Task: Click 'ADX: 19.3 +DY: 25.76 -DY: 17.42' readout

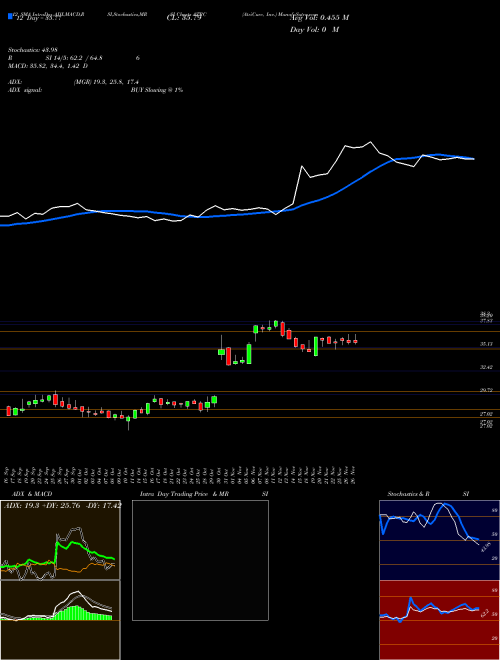Action: pyautogui.click(x=63, y=505)
